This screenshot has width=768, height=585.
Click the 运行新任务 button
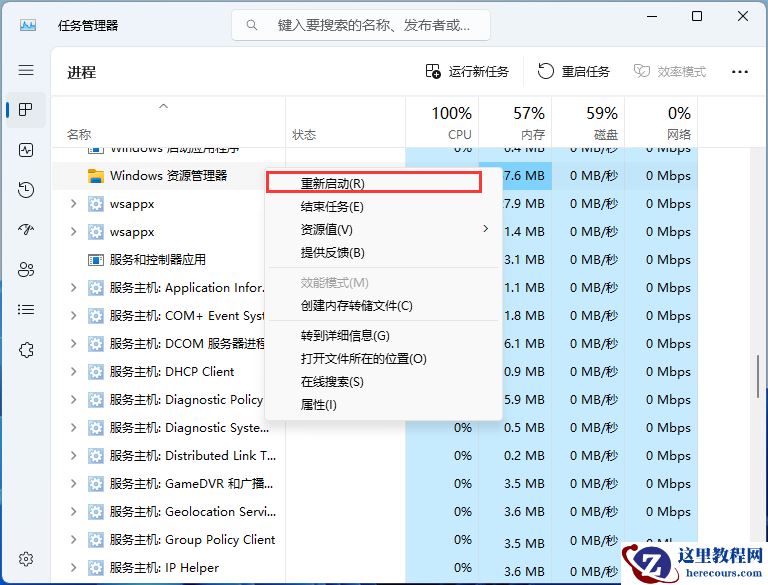click(467, 72)
